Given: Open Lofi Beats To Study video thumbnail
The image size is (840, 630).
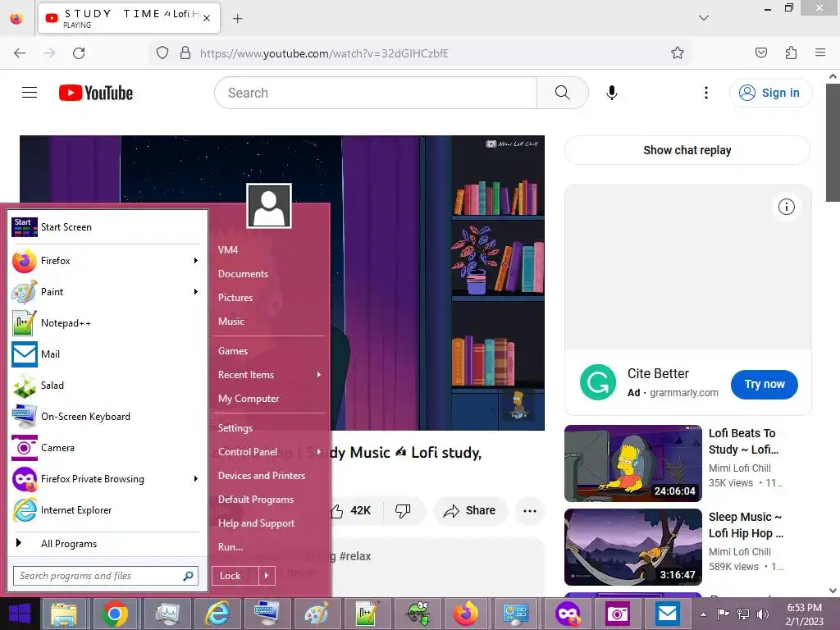Looking at the screenshot, I should click(633, 463).
